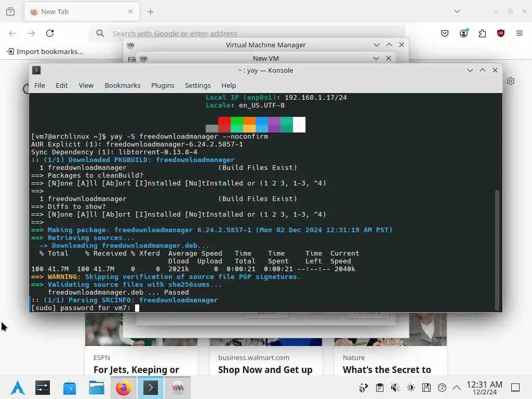Open System Settings from the taskbar

(x=43, y=388)
